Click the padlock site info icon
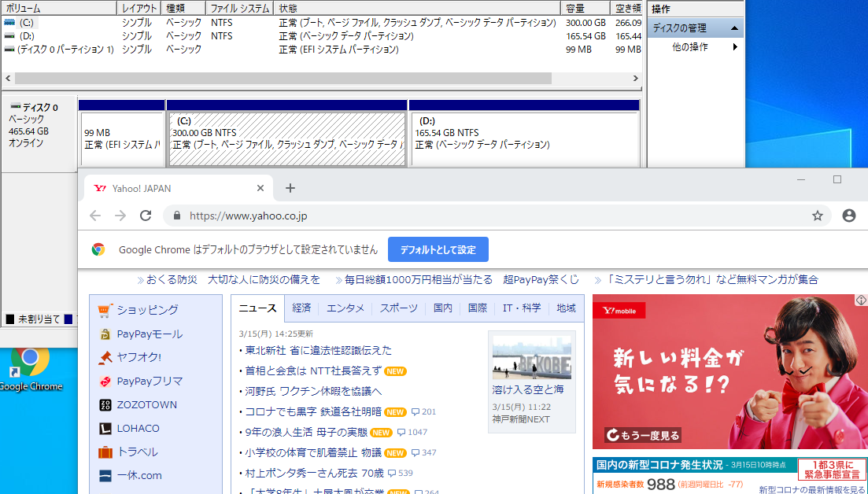This screenshot has width=868, height=494. coord(177,216)
